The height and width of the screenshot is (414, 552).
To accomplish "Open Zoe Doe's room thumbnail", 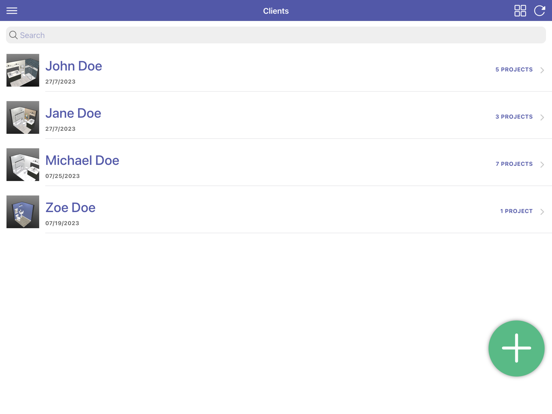I will tap(23, 212).
